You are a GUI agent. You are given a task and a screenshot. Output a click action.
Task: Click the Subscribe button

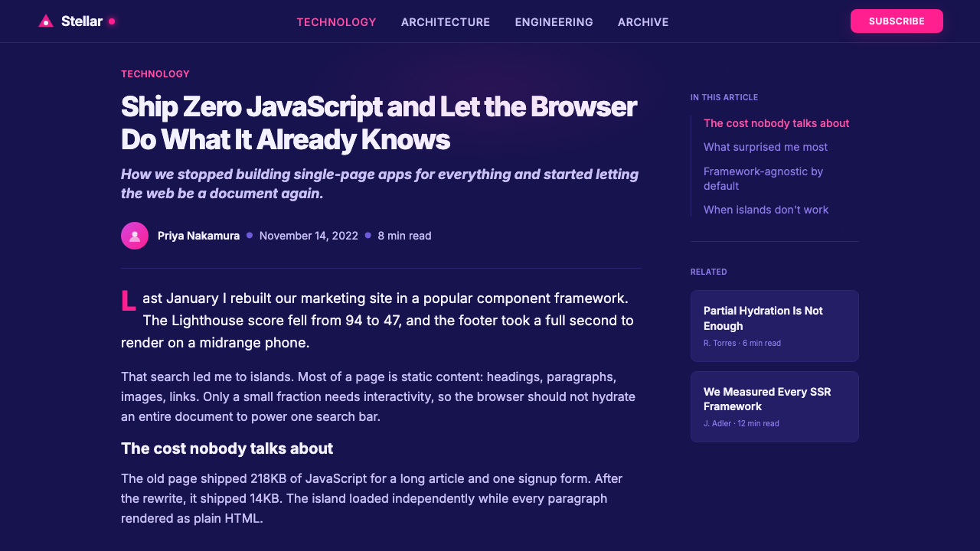click(x=897, y=21)
